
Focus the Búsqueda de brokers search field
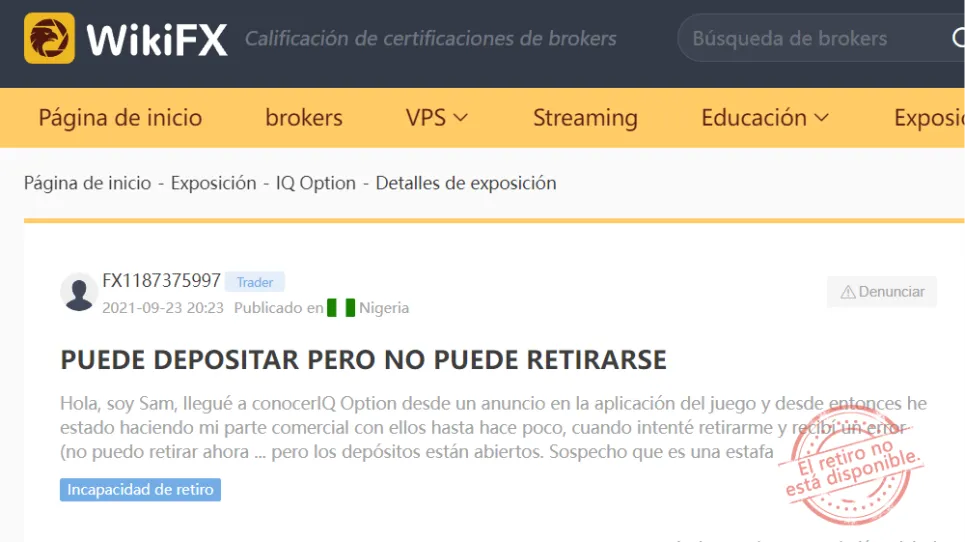(820, 38)
